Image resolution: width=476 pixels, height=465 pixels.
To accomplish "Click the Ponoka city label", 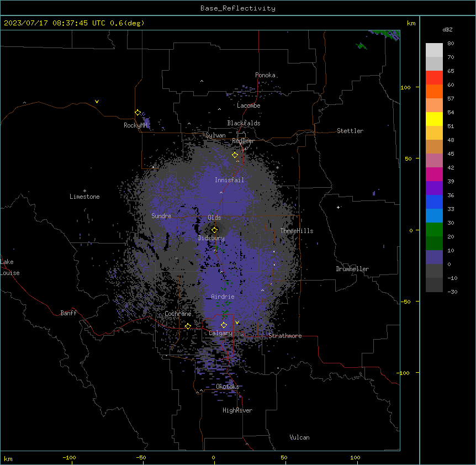I will [265, 75].
